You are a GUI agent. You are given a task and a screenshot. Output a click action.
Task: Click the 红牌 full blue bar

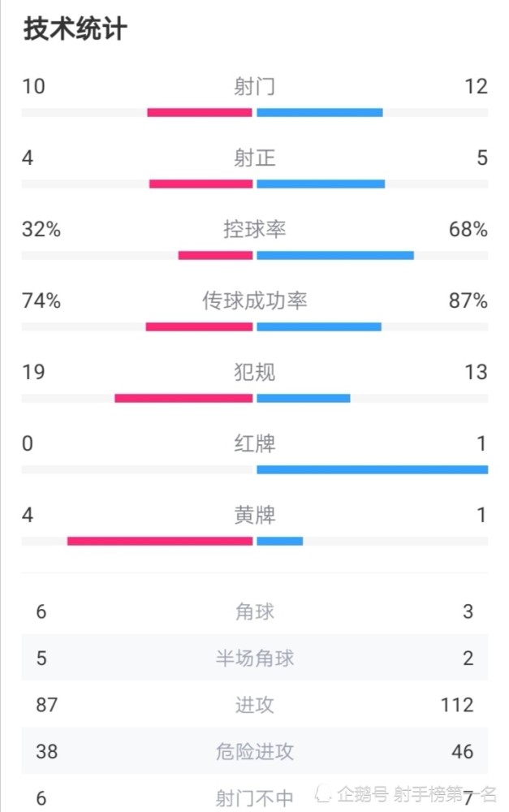coord(373,469)
